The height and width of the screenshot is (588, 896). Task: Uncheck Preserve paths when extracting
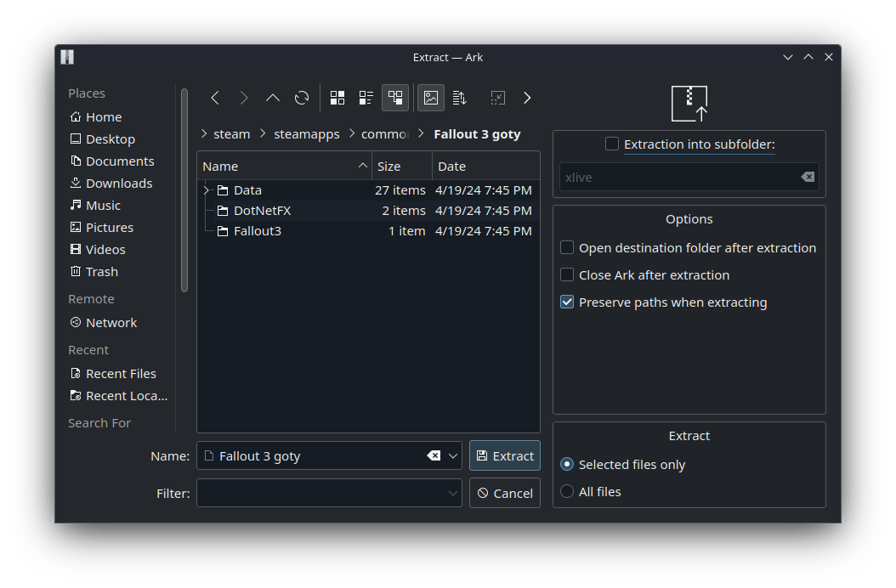pyautogui.click(x=567, y=302)
